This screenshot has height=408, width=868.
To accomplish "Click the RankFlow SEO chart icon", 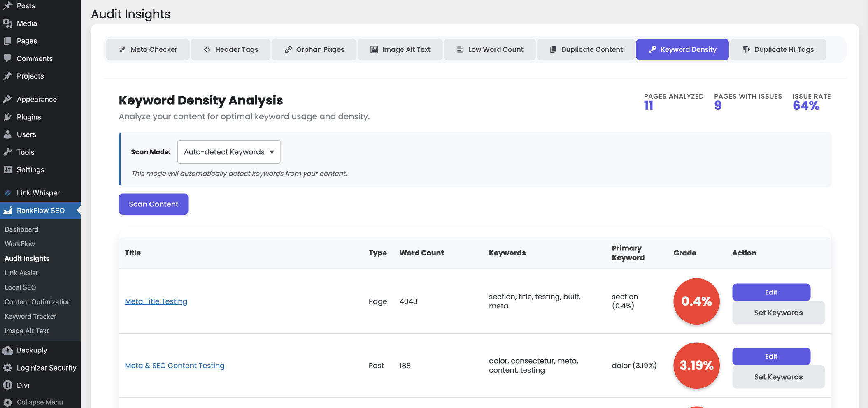I will coord(7,211).
